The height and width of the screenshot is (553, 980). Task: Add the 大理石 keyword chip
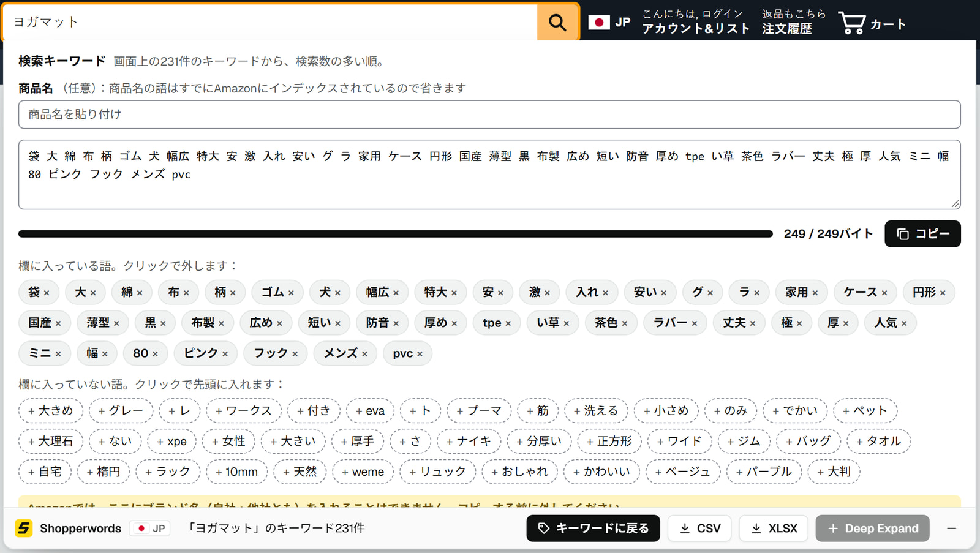click(x=50, y=441)
